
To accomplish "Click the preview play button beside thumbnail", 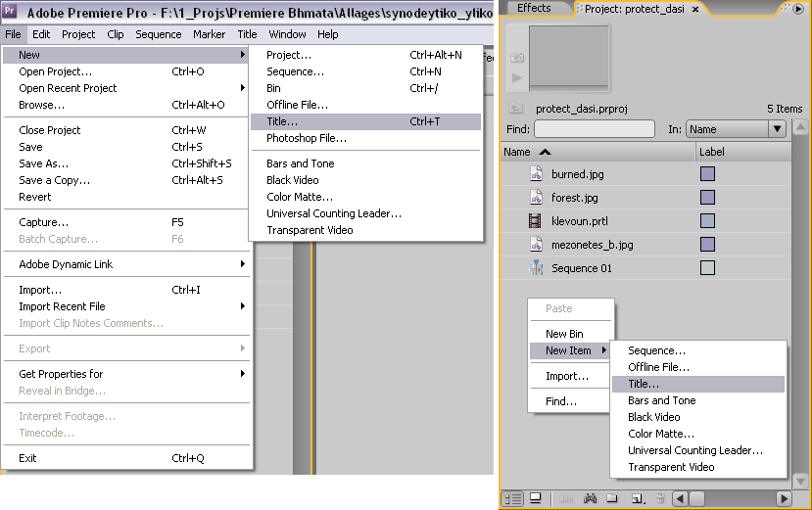I will pyautogui.click(x=517, y=77).
